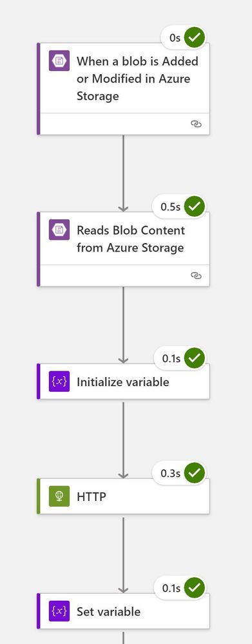This screenshot has height=644, width=252.
Task: Click connection link icon on Reads Blob card
Action: [196, 276]
